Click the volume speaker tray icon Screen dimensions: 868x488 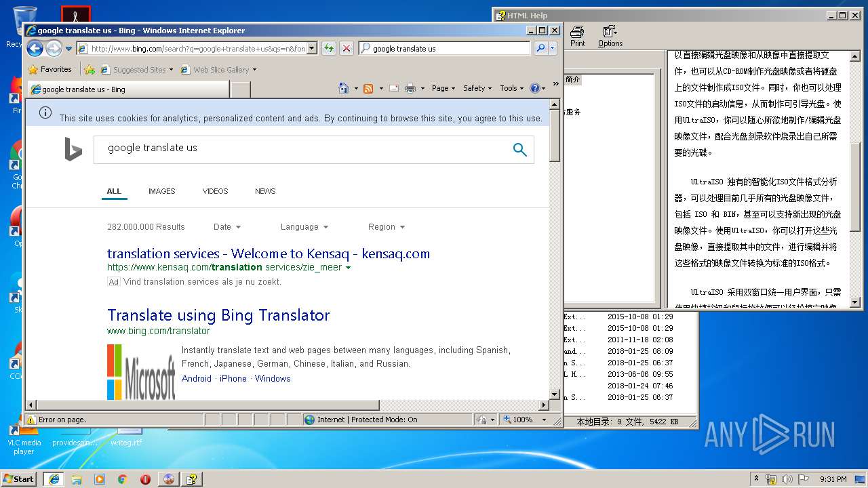787,479
